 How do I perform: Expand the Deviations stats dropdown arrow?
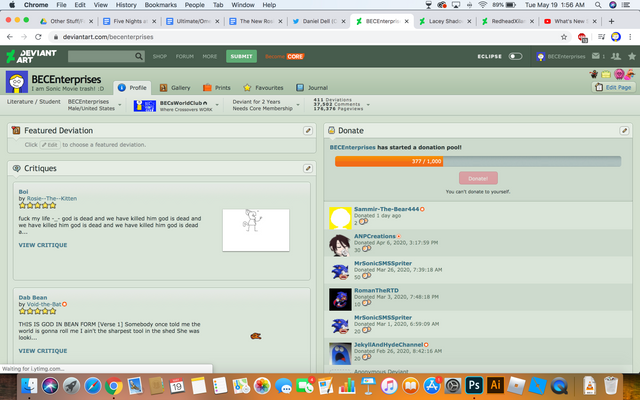tap(368, 105)
